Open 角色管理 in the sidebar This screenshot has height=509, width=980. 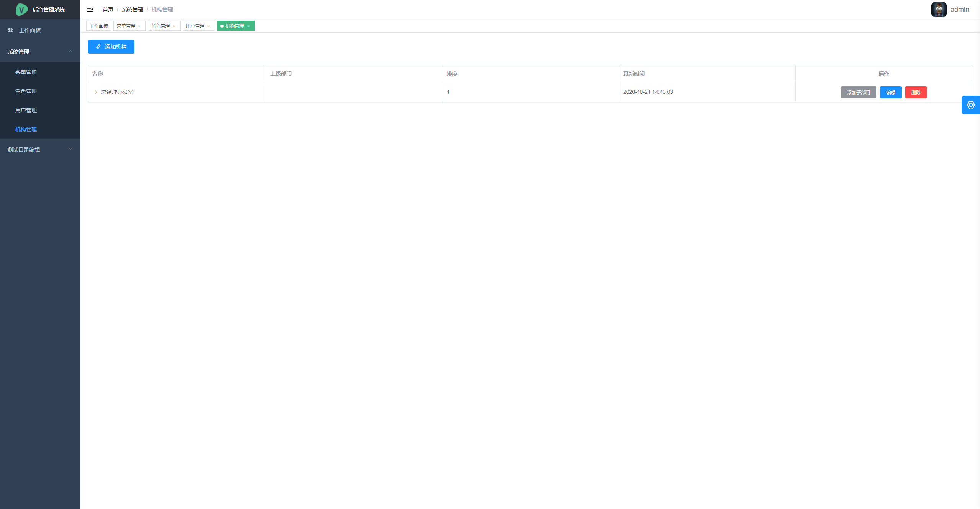(x=40, y=91)
